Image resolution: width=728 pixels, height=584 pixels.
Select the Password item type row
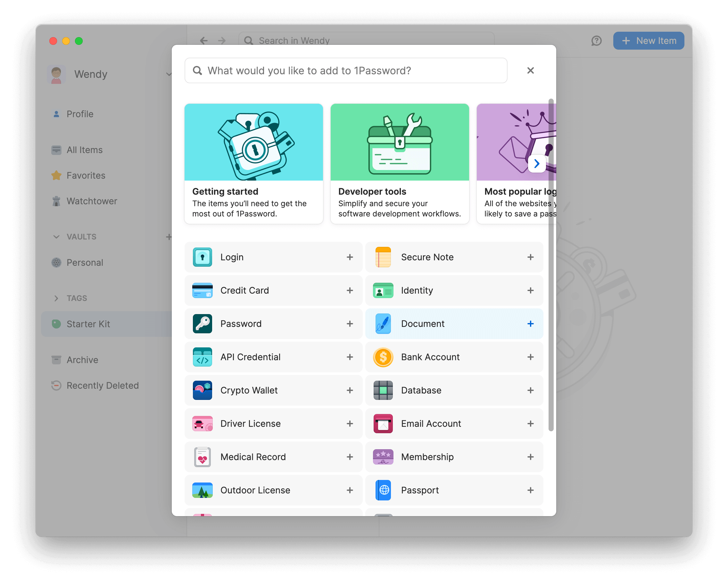tap(273, 324)
